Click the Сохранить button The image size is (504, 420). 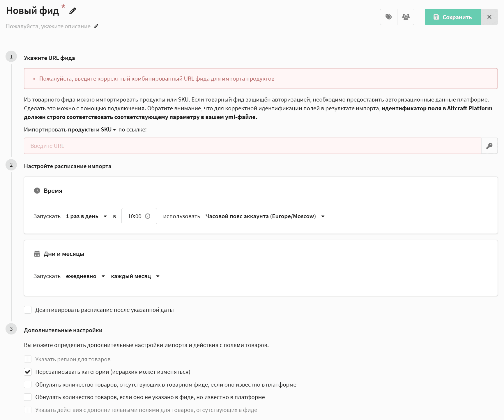point(452,17)
